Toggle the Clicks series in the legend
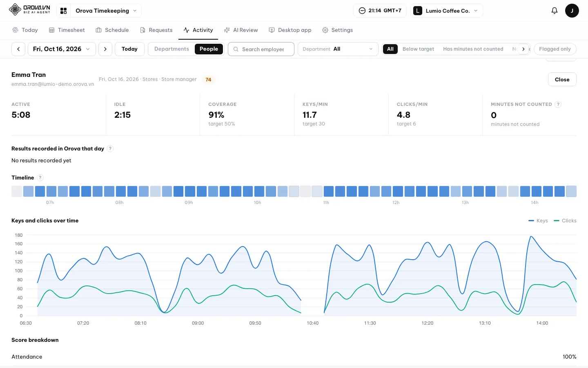This screenshot has height=368, width=588. pos(565,221)
